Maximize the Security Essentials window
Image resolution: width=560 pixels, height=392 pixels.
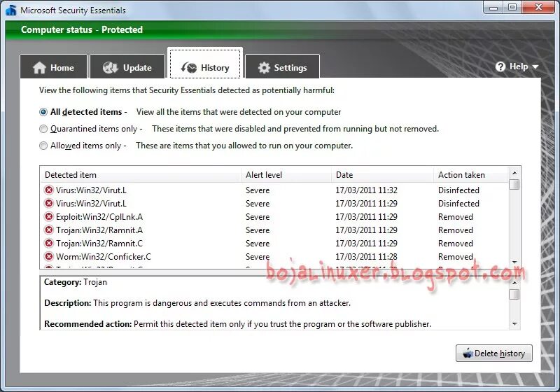pyautogui.click(x=512, y=7)
